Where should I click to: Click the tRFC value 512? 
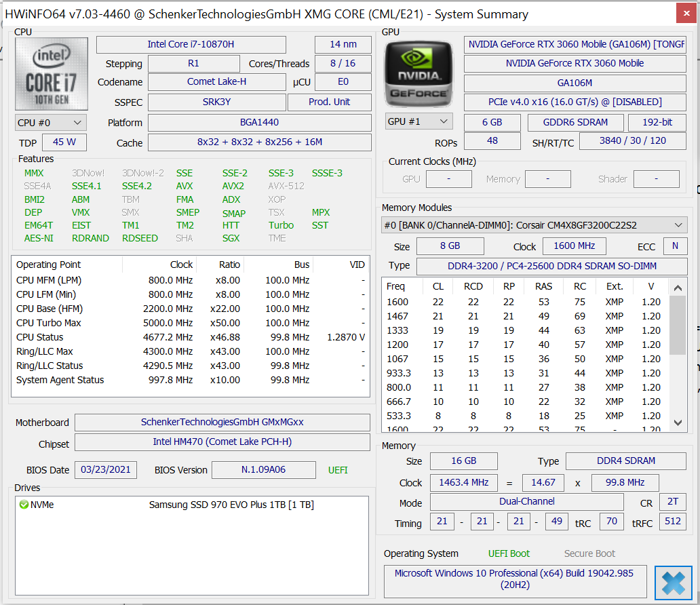pyautogui.click(x=673, y=521)
